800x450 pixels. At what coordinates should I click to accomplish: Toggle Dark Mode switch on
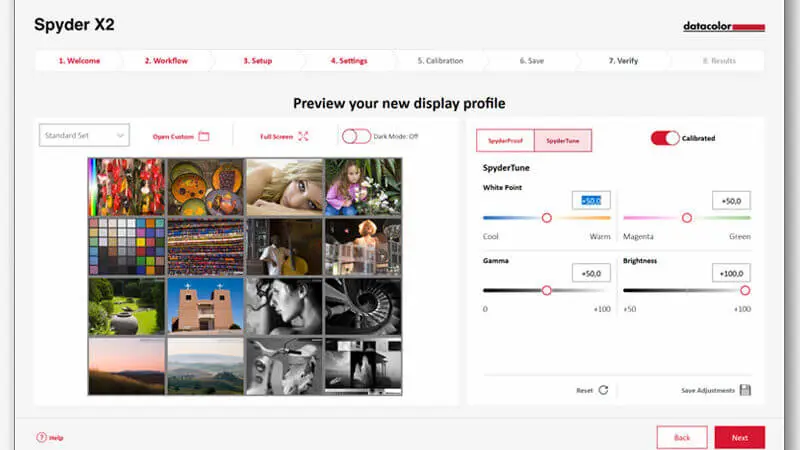click(x=356, y=136)
